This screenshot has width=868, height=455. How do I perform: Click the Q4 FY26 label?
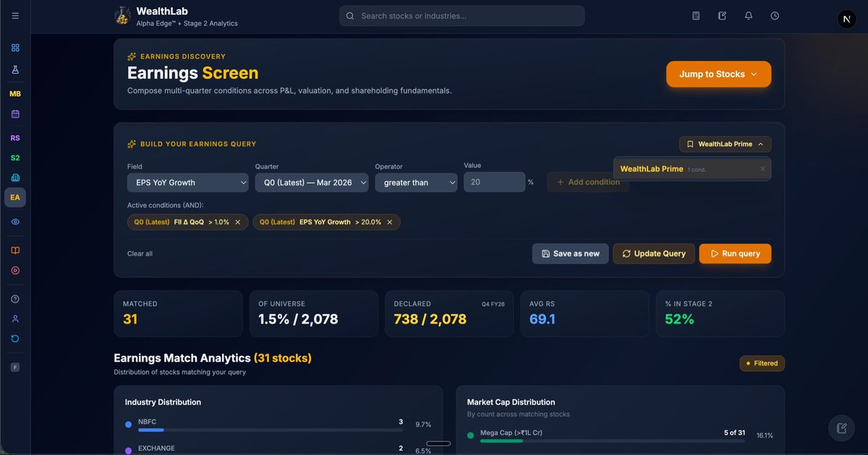493,305
